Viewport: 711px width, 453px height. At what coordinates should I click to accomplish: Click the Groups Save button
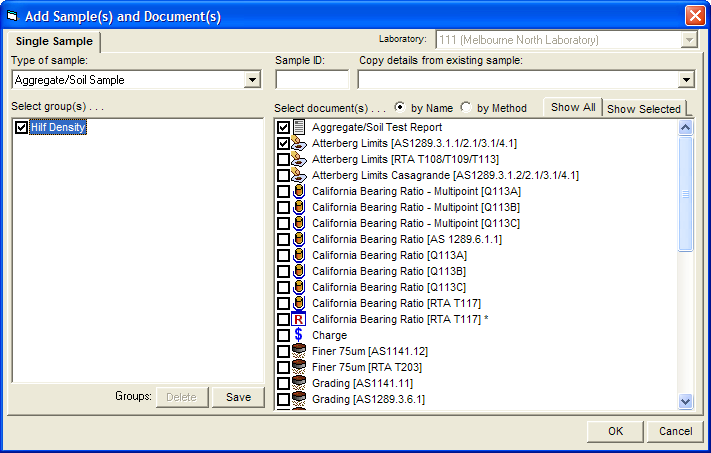tap(239, 397)
